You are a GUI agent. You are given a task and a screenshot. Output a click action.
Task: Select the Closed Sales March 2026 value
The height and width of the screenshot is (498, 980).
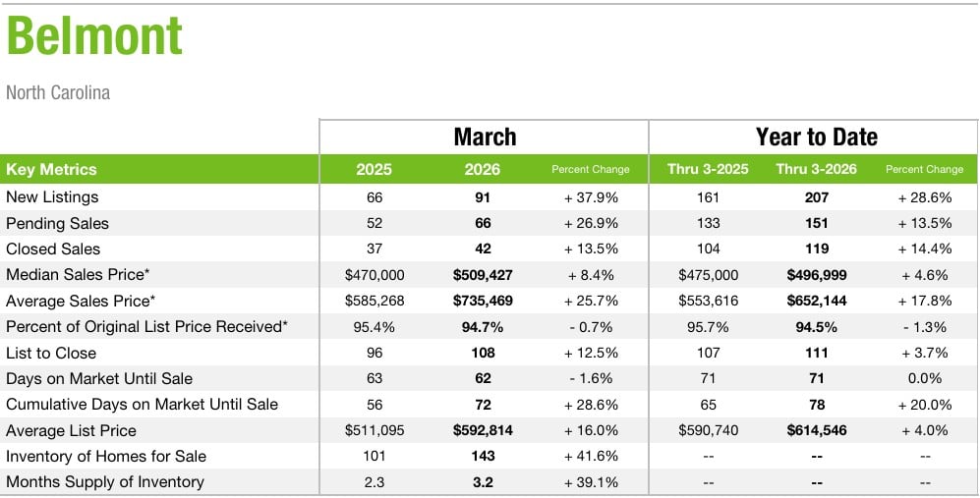tap(482, 249)
